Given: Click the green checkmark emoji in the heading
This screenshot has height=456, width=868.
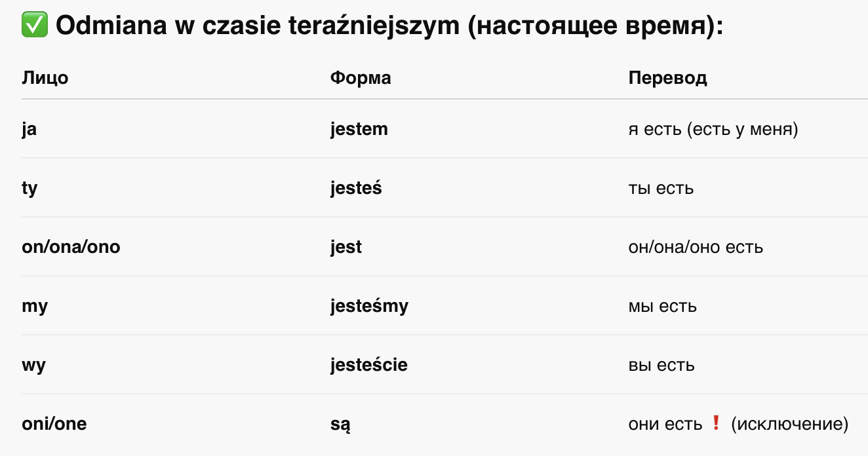Looking at the screenshot, I should 35,26.
